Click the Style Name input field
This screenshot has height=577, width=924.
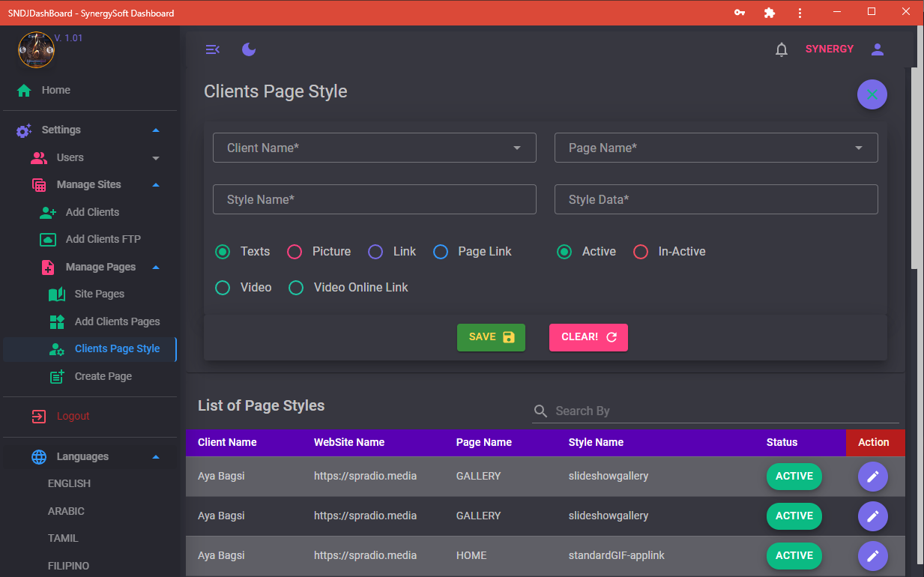coord(375,200)
